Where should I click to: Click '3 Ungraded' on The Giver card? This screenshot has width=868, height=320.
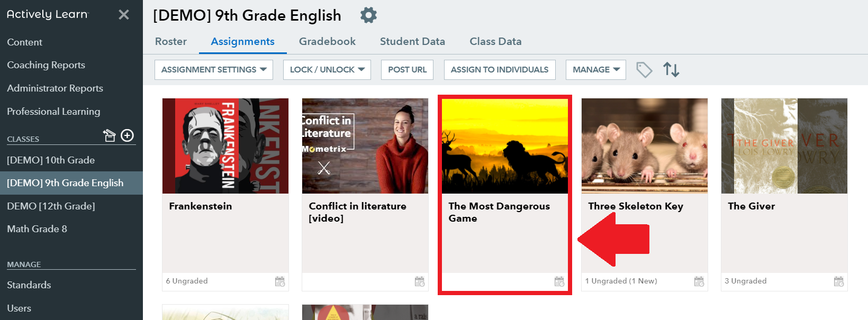click(746, 281)
